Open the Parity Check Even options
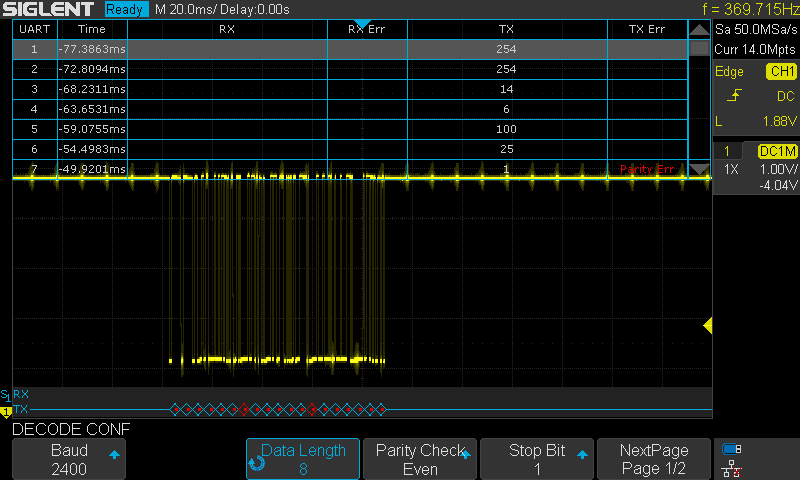The height and width of the screenshot is (480, 800). (420, 459)
